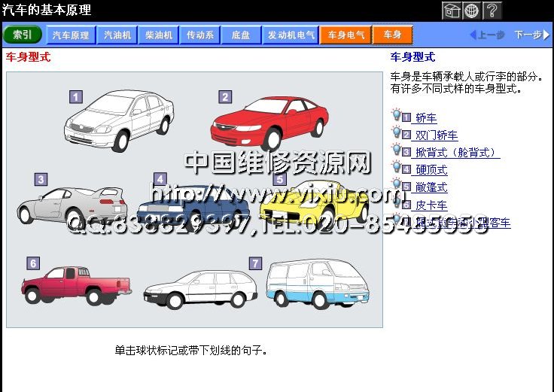Click the home icon in title bar
The height and width of the screenshot is (392, 554).
click(x=451, y=11)
